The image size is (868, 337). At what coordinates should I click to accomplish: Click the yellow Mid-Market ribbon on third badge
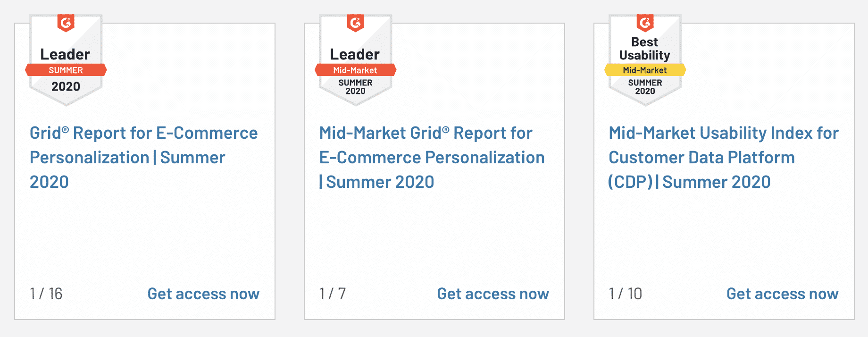click(645, 70)
